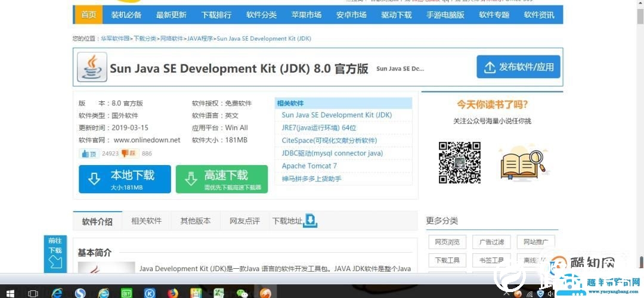The image size is (644, 298).
Task: Click the open book reading illustration
Action: coord(522,163)
